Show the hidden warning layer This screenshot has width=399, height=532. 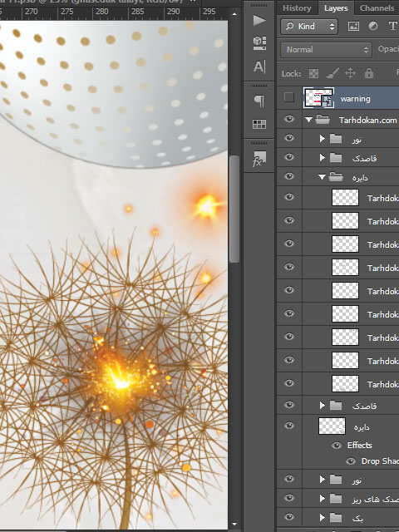pos(289,97)
